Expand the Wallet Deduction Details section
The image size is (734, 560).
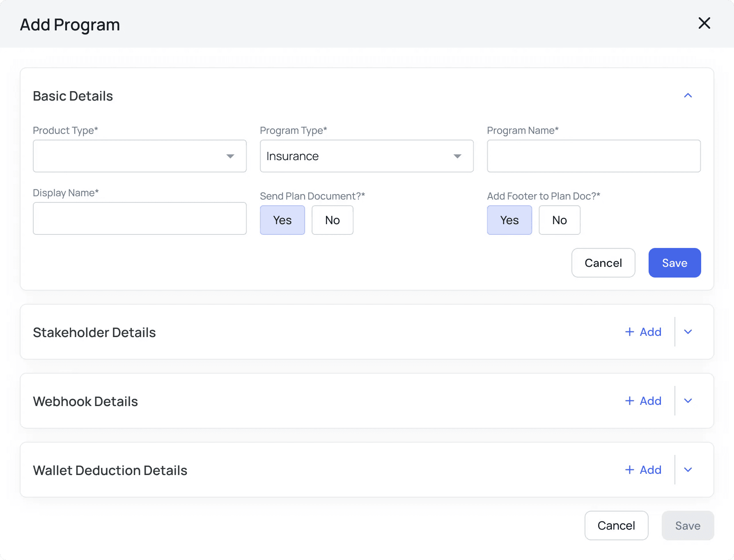click(688, 470)
